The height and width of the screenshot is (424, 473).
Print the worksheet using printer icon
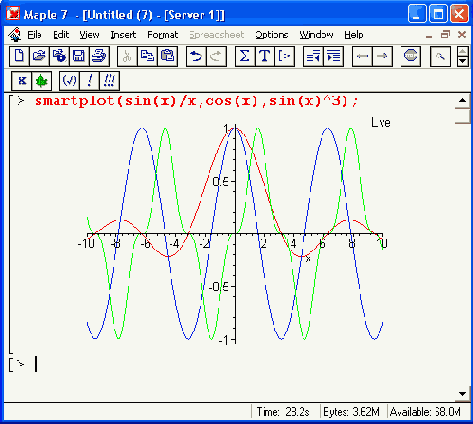[x=99, y=56]
